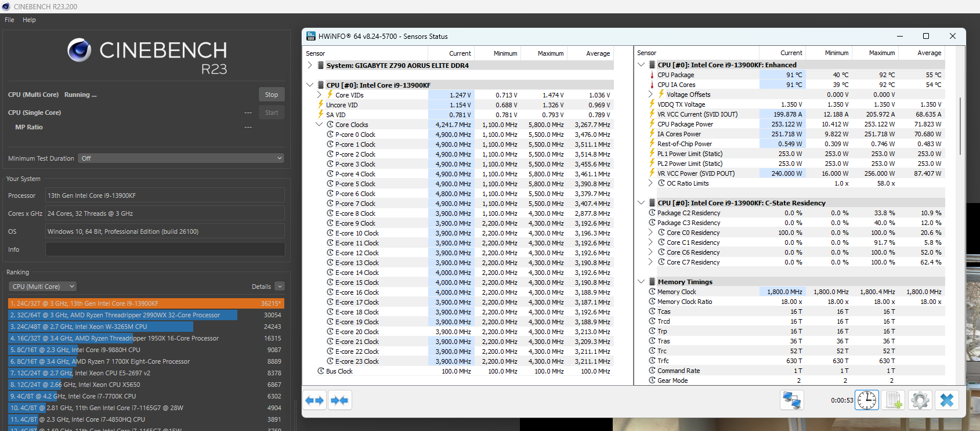Collapse the Core Clocks tree
980x431 pixels.
319,125
